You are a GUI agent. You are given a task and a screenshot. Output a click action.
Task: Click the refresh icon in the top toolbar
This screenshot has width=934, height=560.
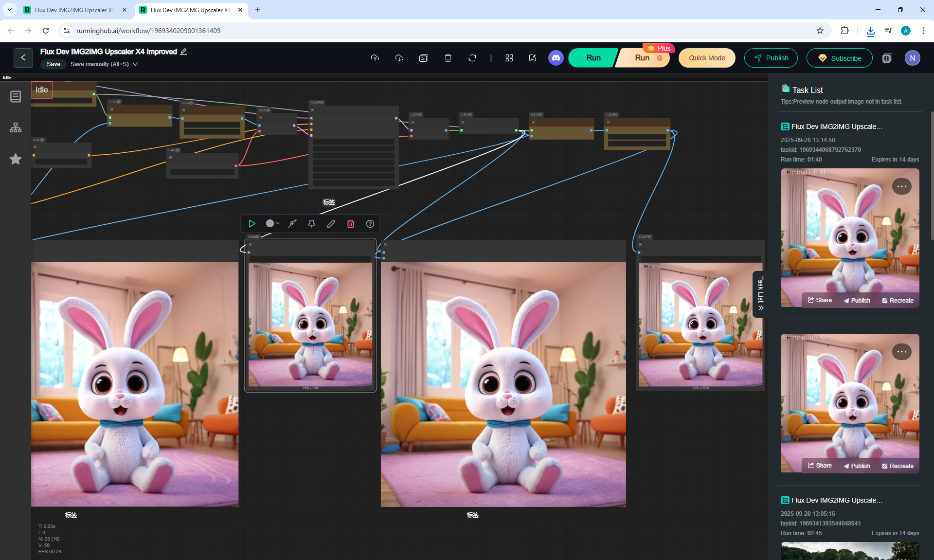click(x=472, y=58)
